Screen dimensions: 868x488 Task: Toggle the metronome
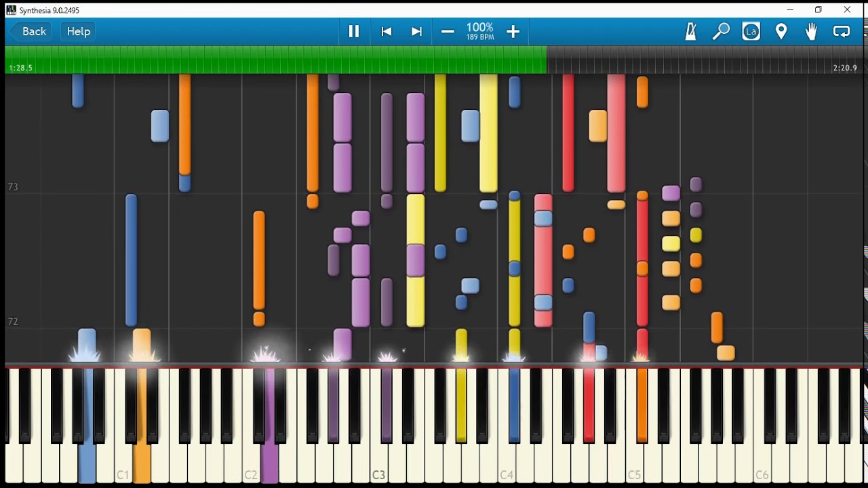(x=691, y=31)
